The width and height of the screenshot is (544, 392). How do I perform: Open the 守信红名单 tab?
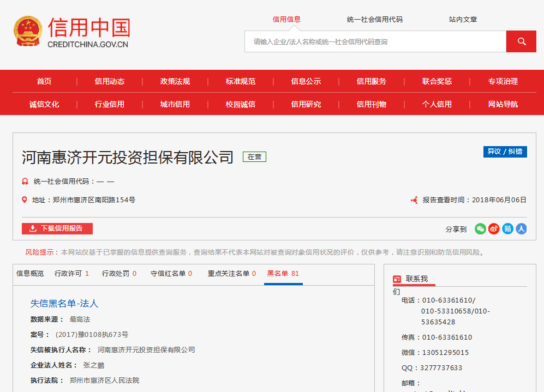(171, 274)
